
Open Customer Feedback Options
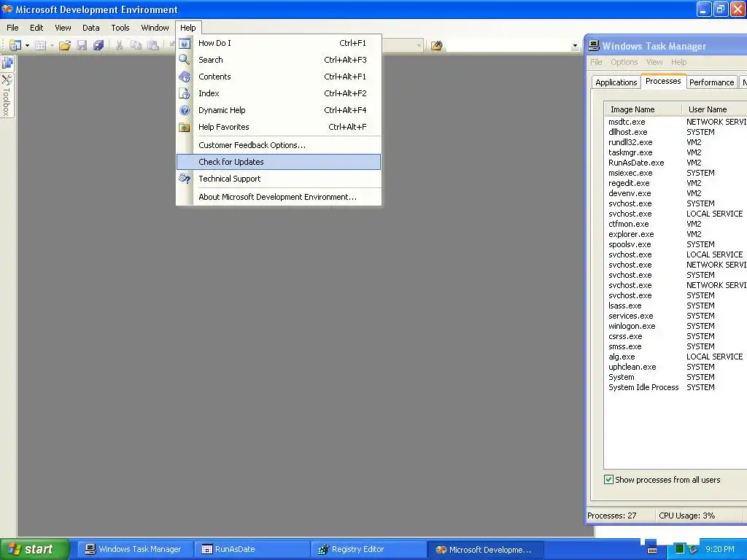(x=279, y=145)
